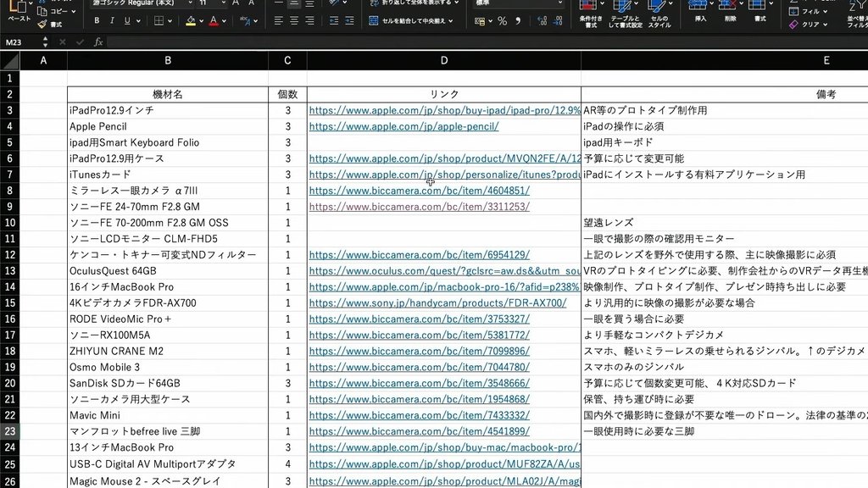Toggle underline formatting

point(127,20)
